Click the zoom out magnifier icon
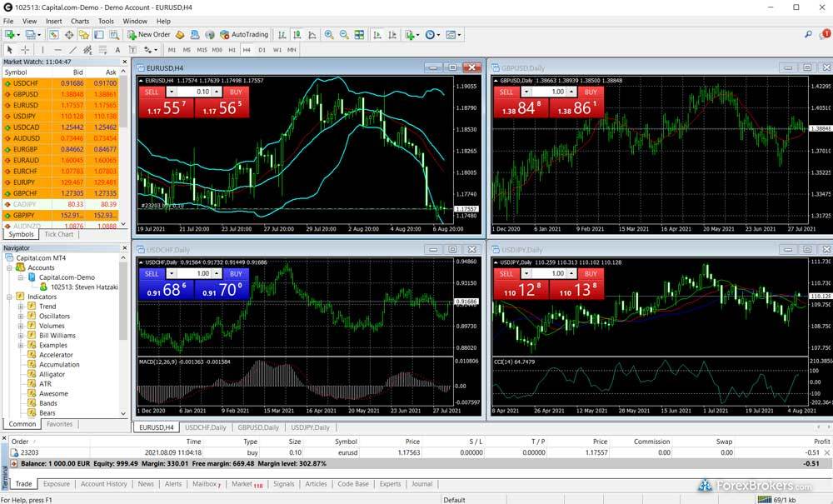The height and width of the screenshot is (504, 833). tap(344, 35)
